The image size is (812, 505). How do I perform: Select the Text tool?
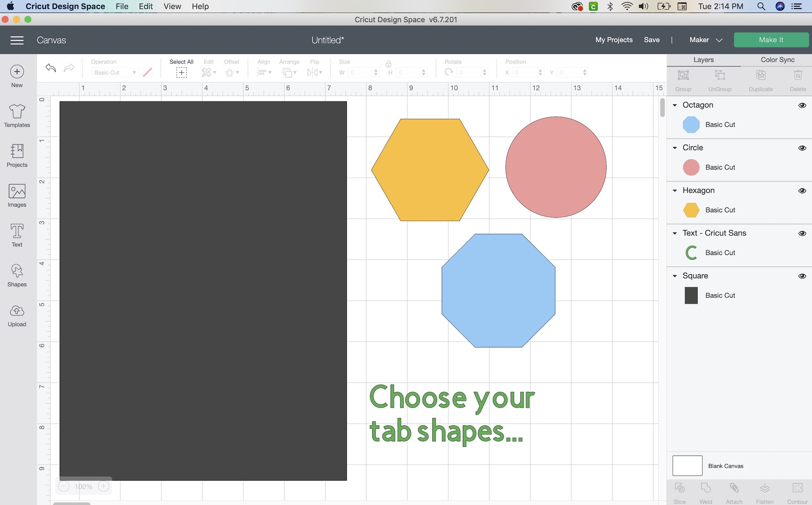(17, 235)
